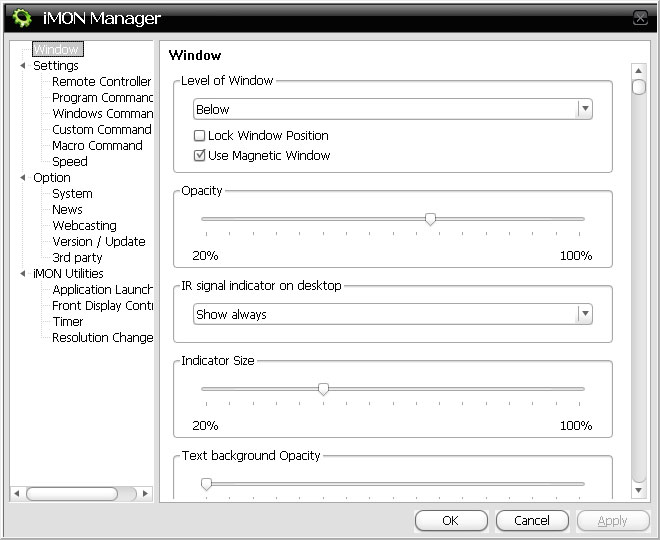Open the News option page
Image resolution: width=660 pixels, height=540 pixels.
tap(67, 210)
